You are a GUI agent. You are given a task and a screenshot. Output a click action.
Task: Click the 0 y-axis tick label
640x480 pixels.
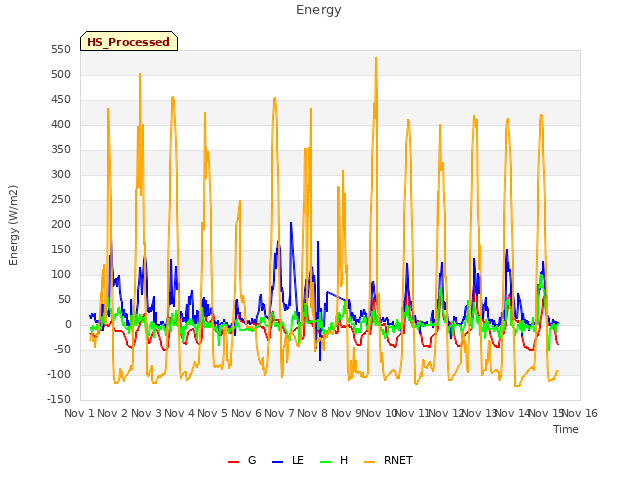click(68, 325)
